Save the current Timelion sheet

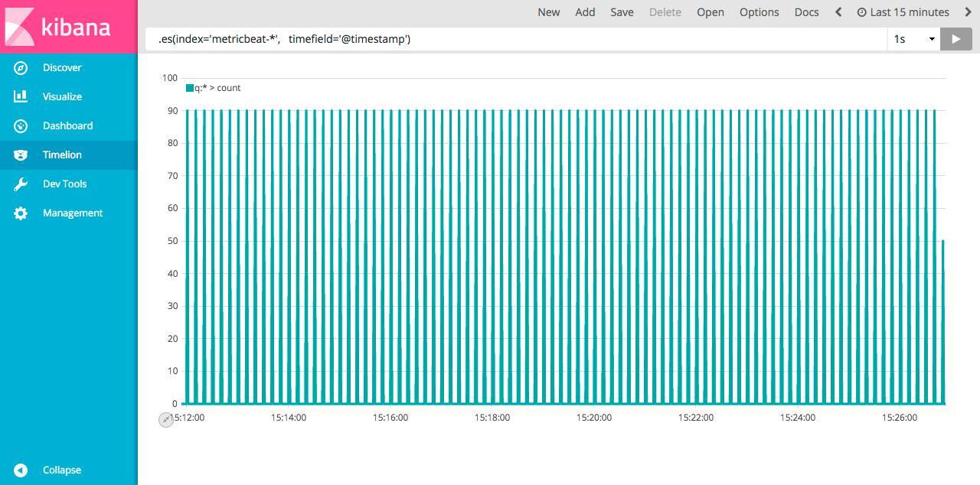622,12
